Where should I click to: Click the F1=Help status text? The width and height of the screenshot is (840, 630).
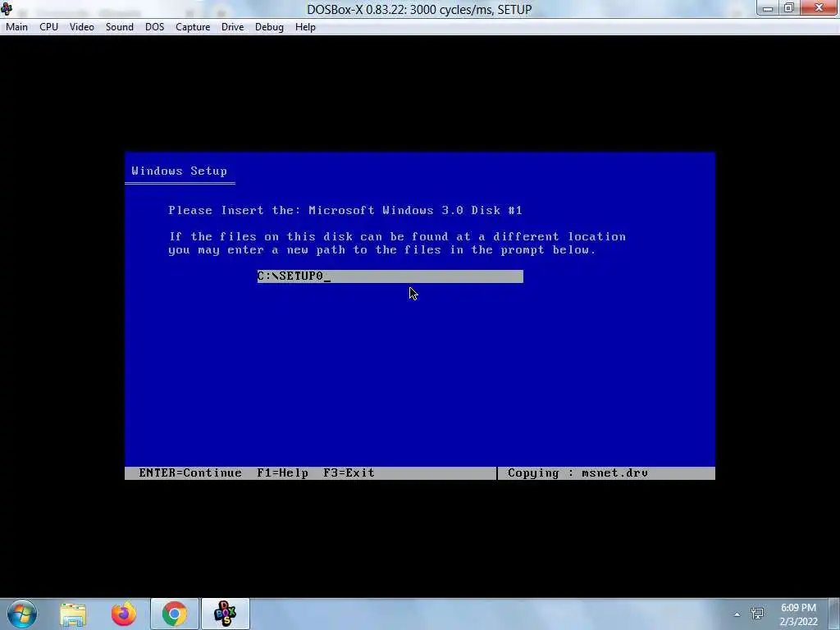pos(282,473)
